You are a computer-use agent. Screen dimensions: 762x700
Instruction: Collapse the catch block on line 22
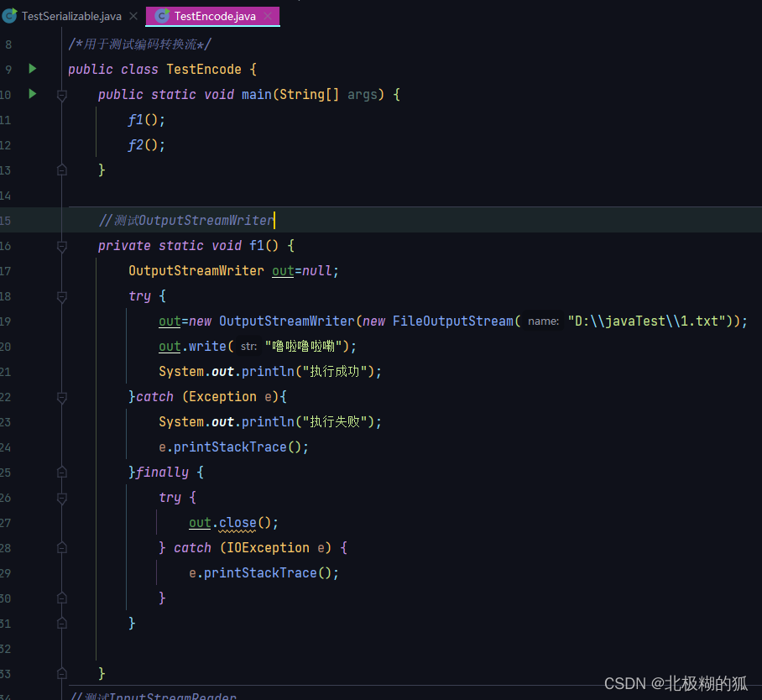coord(62,398)
